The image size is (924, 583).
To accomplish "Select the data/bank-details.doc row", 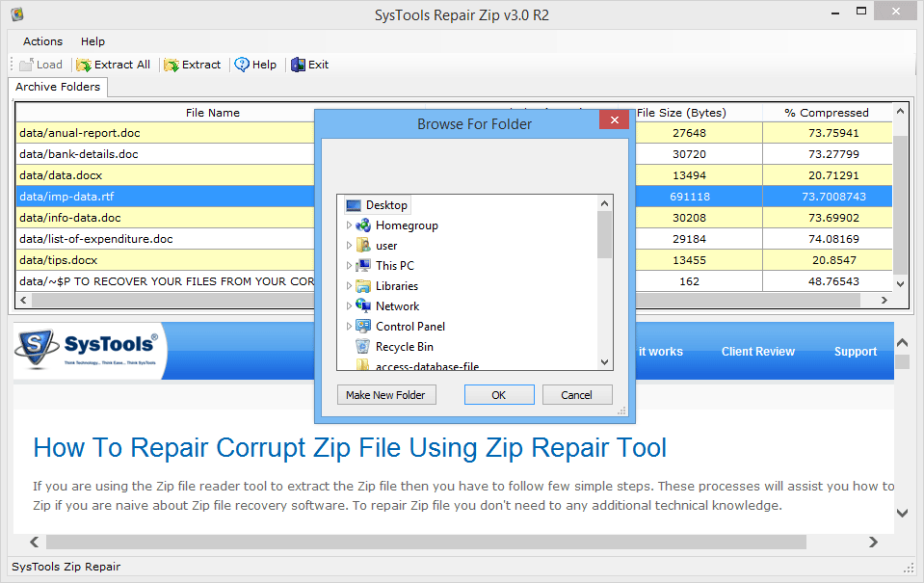I will (454, 154).
